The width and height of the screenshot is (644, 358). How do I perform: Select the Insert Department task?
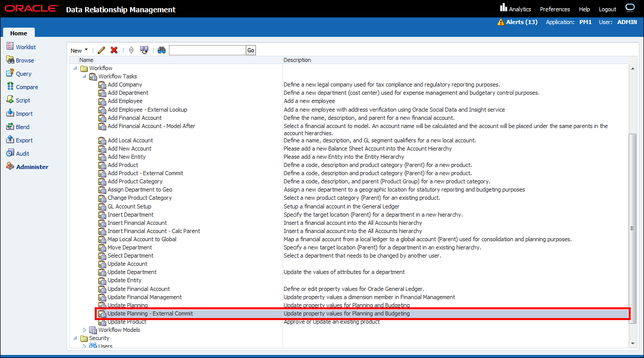(x=131, y=215)
